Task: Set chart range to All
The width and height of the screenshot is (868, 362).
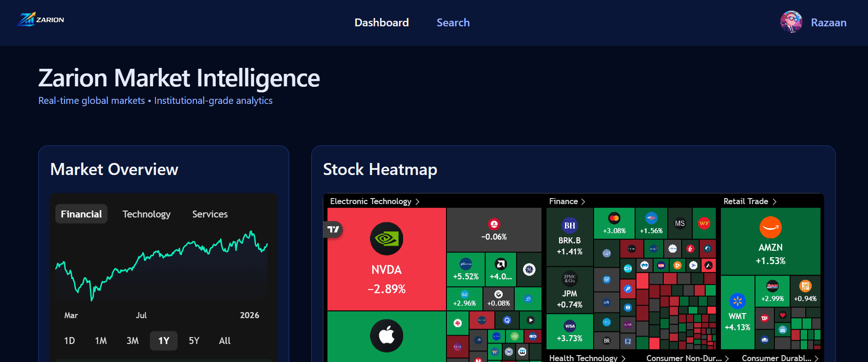Action: (x=225, y=341)
